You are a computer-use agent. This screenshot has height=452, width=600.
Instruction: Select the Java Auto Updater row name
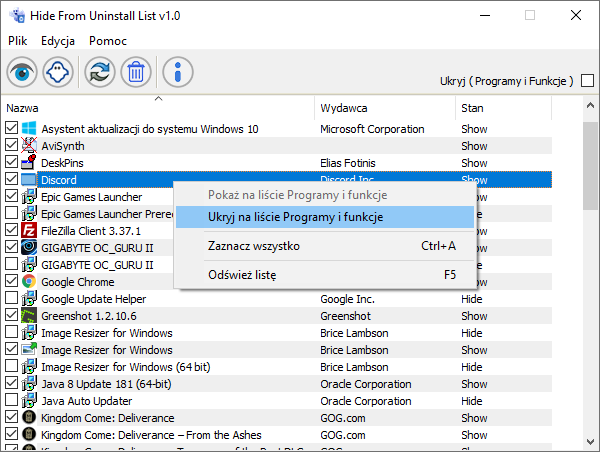(x=86, y=401)
